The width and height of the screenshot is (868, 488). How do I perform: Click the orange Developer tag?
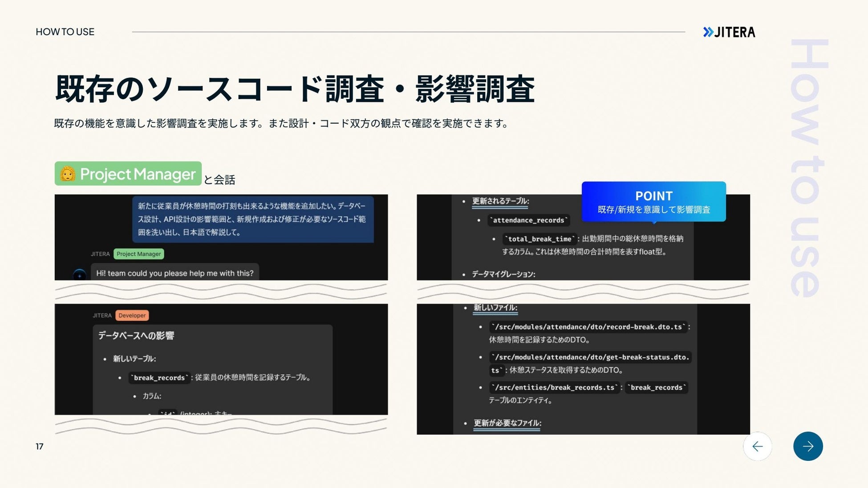(x=132, y=315)
